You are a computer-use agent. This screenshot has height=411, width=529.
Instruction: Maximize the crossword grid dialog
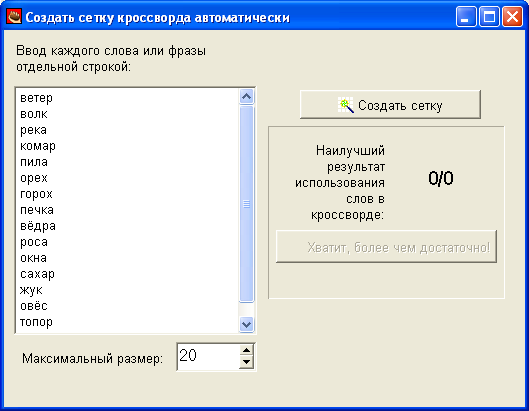[x=489, y=16]
